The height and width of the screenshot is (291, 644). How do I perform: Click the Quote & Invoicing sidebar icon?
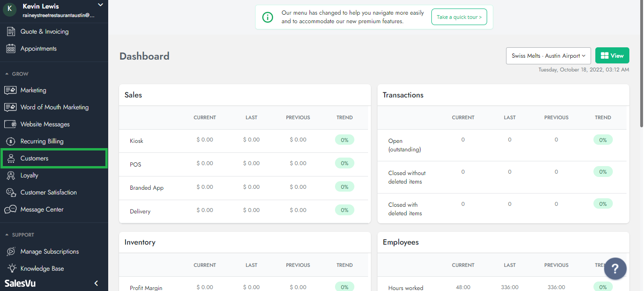10,32
